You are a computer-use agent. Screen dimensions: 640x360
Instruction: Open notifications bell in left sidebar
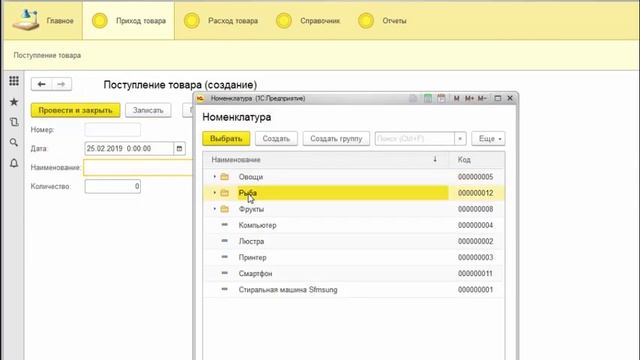[14, 163]
